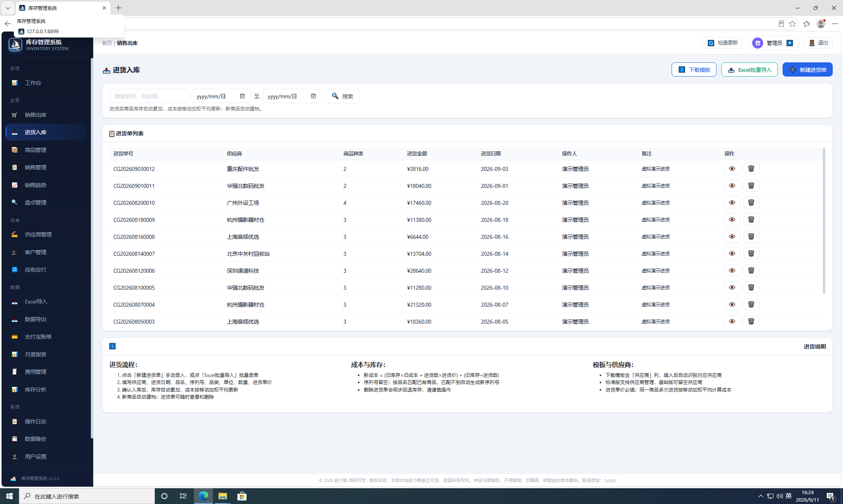Viewport: 843px width, 504px height.
Task: Open 商品管理 in sidebar
Action: coord(46,150)
